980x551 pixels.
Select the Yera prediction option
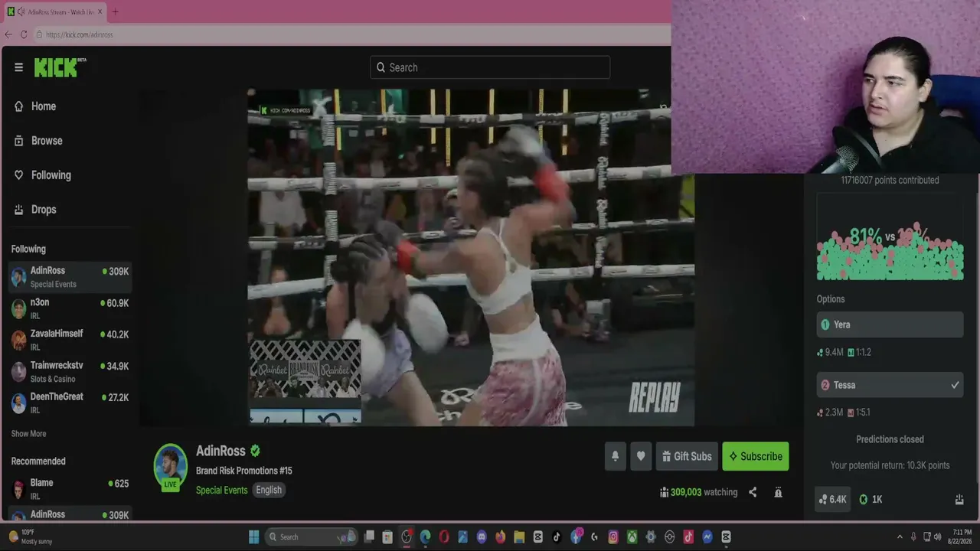pyautogui.click(x=890, y=324)
